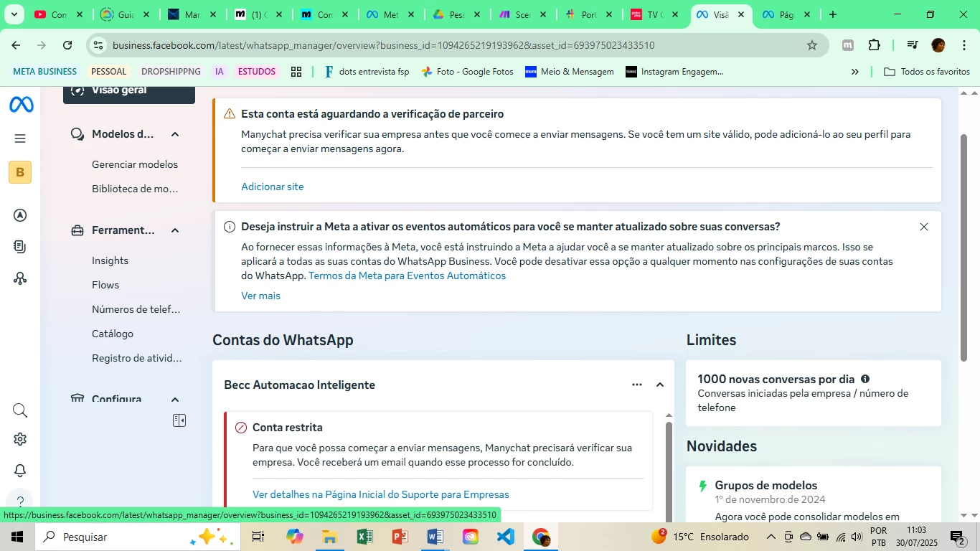The width and height of the screenshot is (980, 551).
Task: Open Insights in the sidebar
Action: [110, 260]
